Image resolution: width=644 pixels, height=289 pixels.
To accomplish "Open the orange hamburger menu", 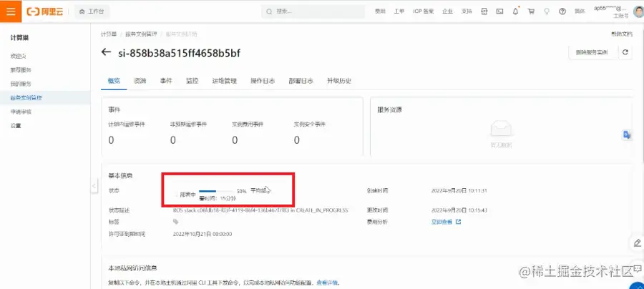I will point(11,11).
